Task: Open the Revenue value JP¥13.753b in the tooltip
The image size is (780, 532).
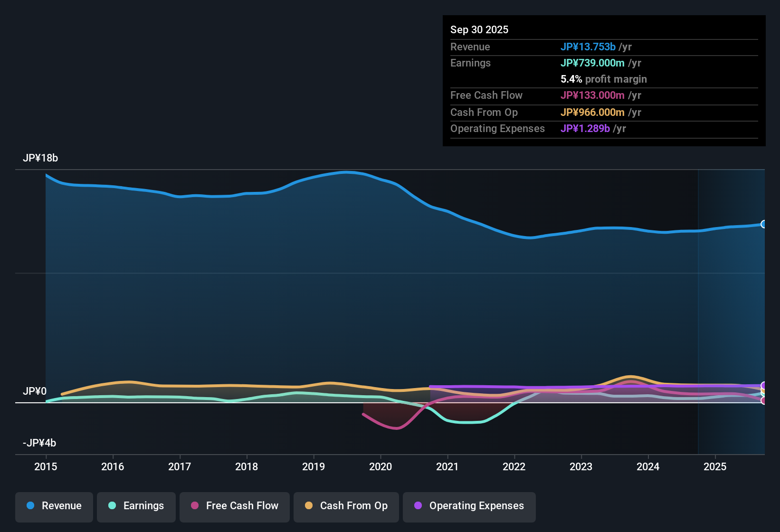Action: tap(589, 47)
